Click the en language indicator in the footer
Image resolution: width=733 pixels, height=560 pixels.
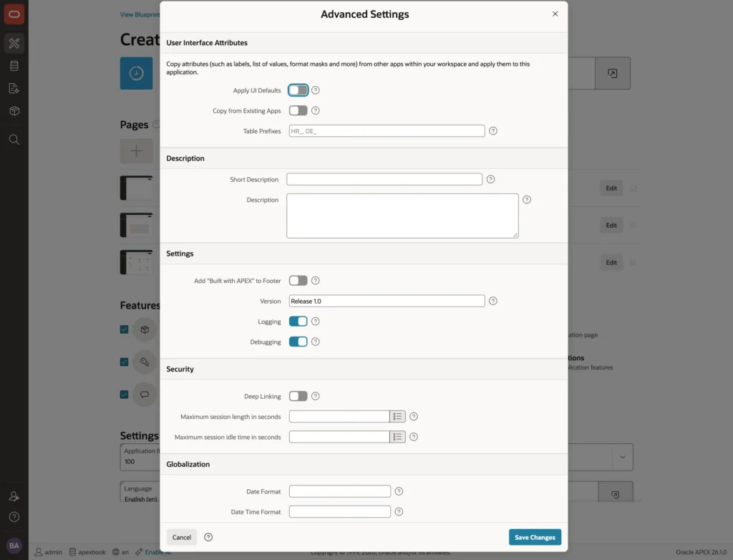tap(120, 552)
